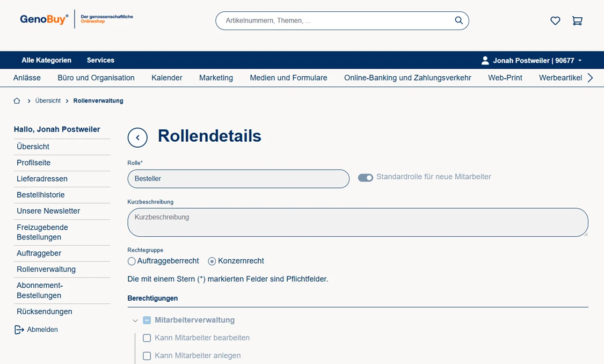Open the wishlist heart icon
604x364 pixels.
(x=555, y=21)
